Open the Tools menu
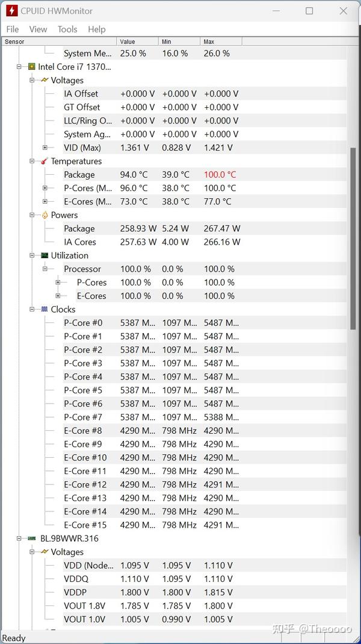 coord(67,29)
